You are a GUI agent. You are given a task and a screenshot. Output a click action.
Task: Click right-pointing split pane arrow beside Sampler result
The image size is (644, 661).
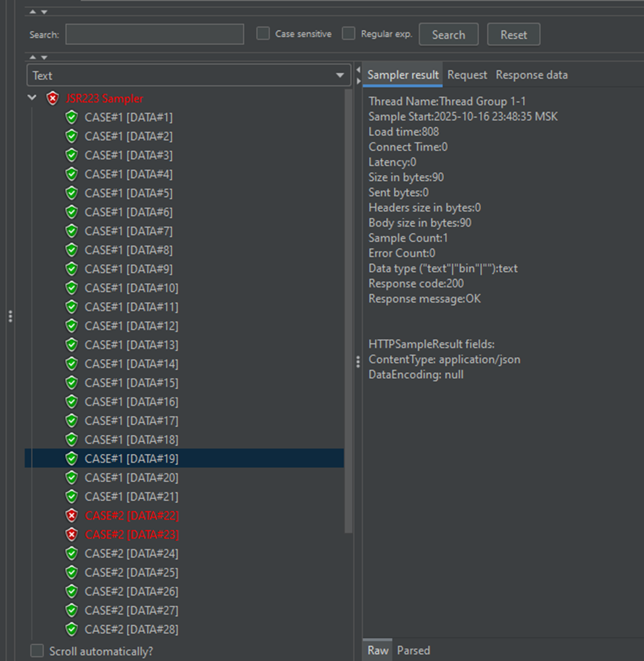[x=358, y=81]
